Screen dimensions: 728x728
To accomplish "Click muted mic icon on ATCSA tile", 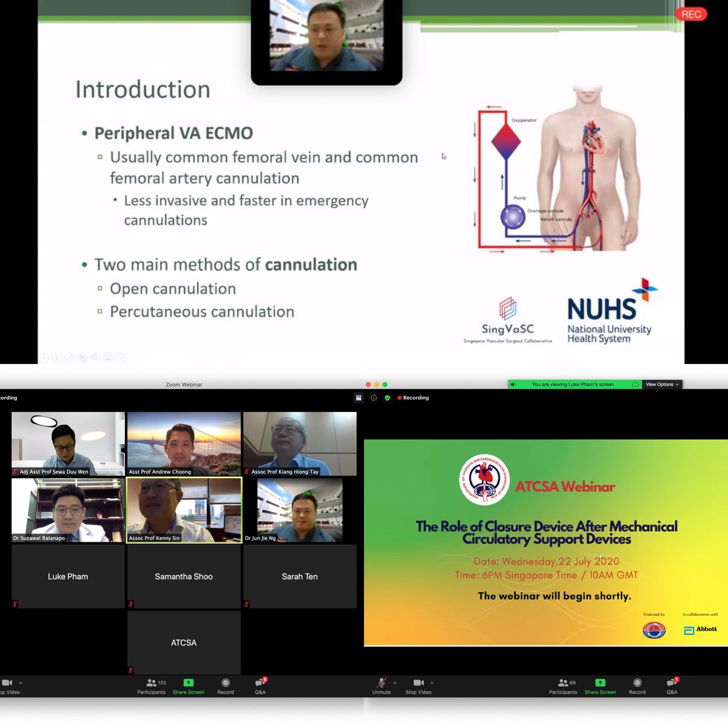I will point(131,670).
